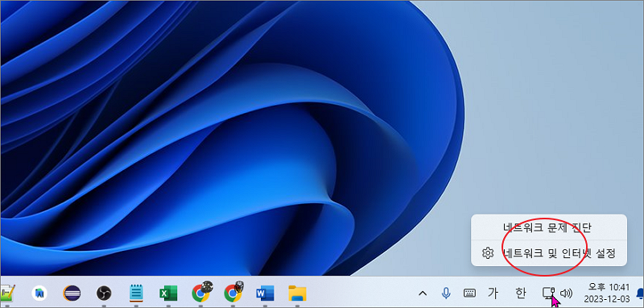Open Excel from the taskbar
The height and width of the screenshot is (308, 644).
(x=168, y=294)
